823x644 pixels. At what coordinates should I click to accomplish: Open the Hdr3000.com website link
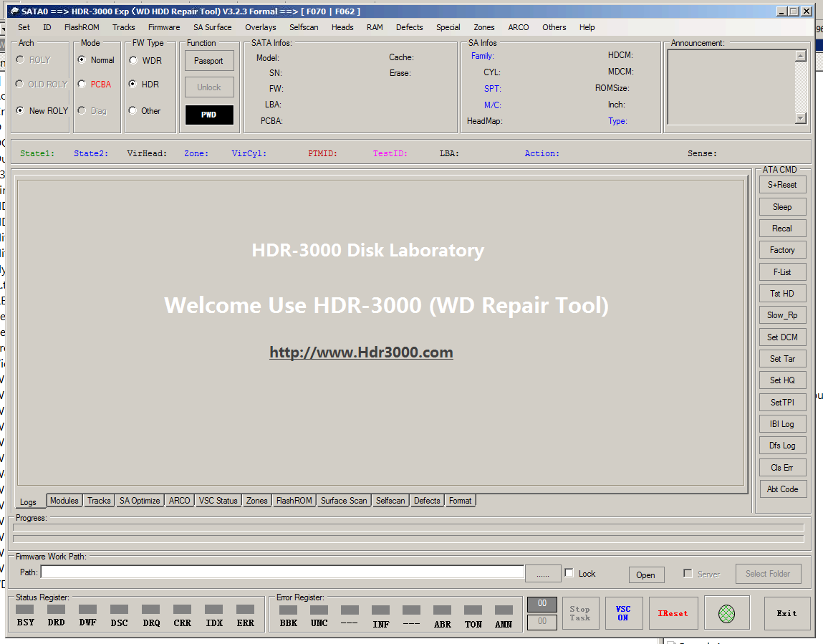pos(361,352)
